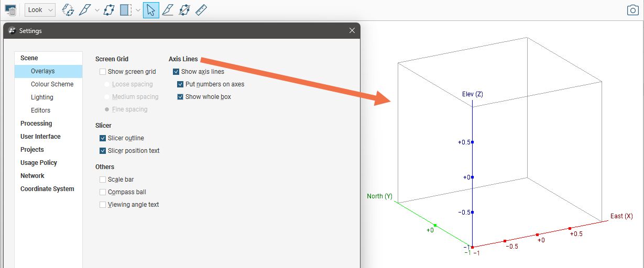The height and width of the screenshot is (268, 644).
Task: Expand the clipping box dropdown arrow
Action: click(x=138, y=10)
